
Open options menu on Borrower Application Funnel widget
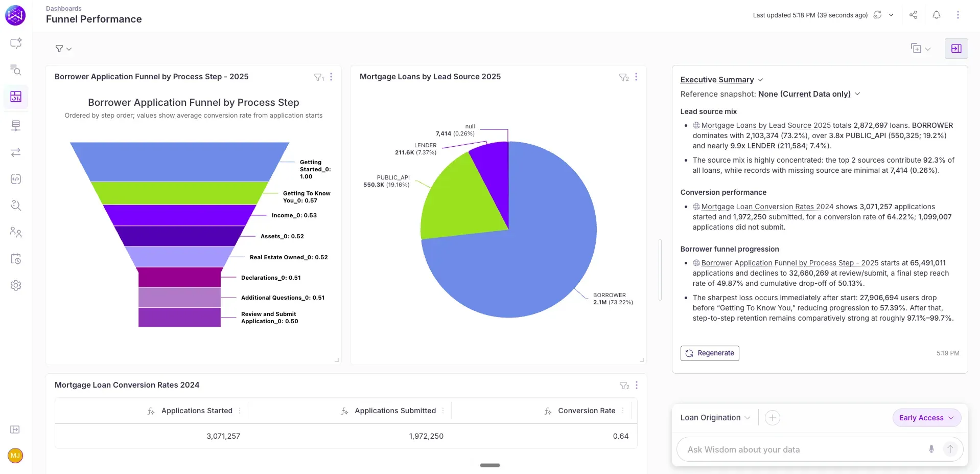pyautogui.click(x=331, y=77)
